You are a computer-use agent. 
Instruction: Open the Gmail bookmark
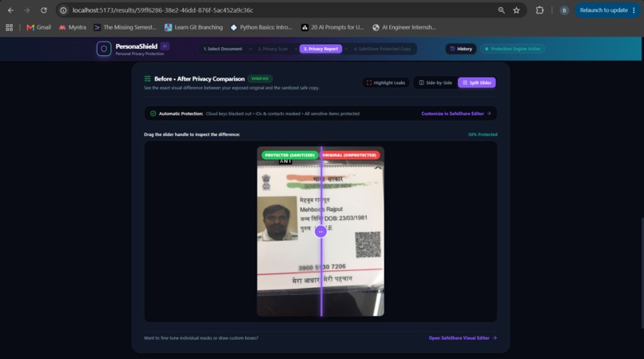click(38, 27)
